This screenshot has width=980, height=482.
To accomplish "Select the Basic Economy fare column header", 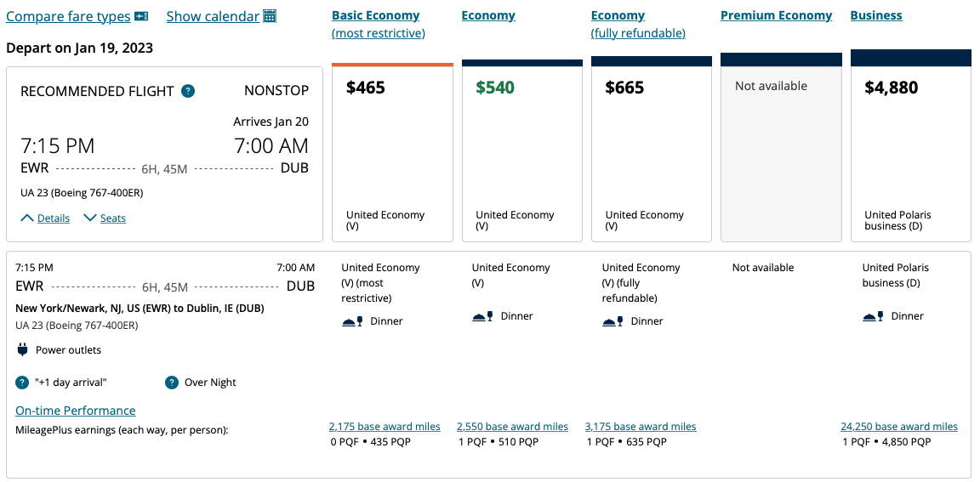I will [375, 16].
